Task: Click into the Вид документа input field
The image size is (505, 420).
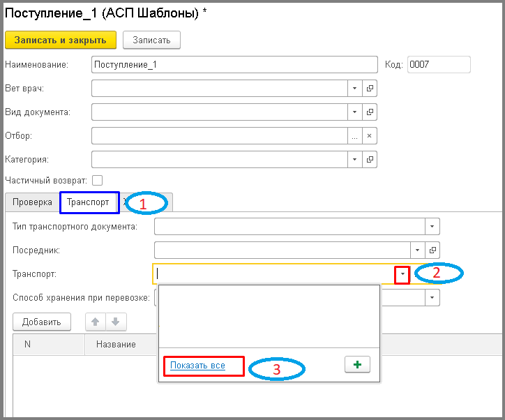Action: click(219, 112)
